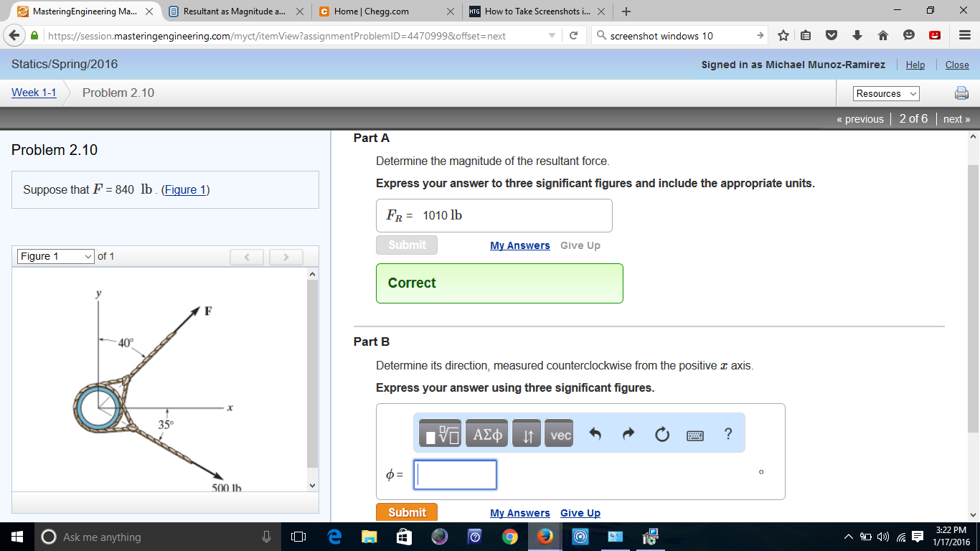Image resolution: width=980 pixels, height=551 pixels.
Task: Open the Action Center notifications
Action: click(x=918, y=537)
